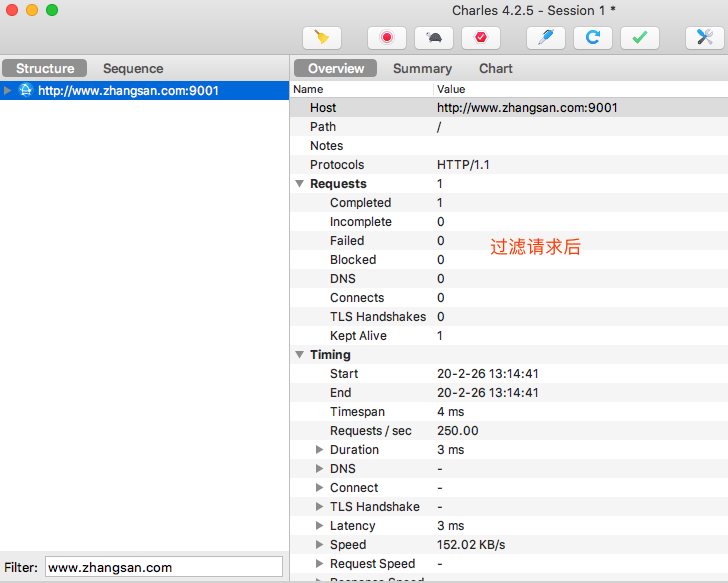Select the Notes row
The image size is (728, 583).
pos(509,146)
